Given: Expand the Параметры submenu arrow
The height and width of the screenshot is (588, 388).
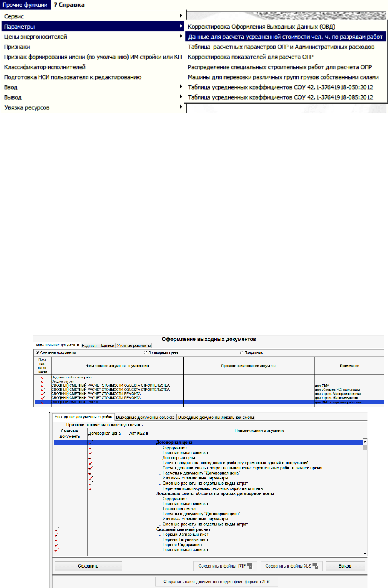Looking at the screenshot, I should click(181, 26).
